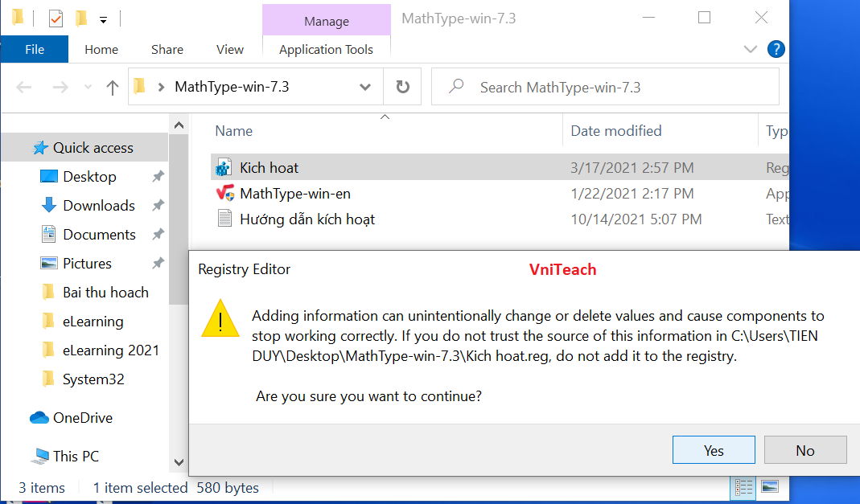Open the address bar history dropdown
Viewport: 860px width, 504px height.
point(364,87)
